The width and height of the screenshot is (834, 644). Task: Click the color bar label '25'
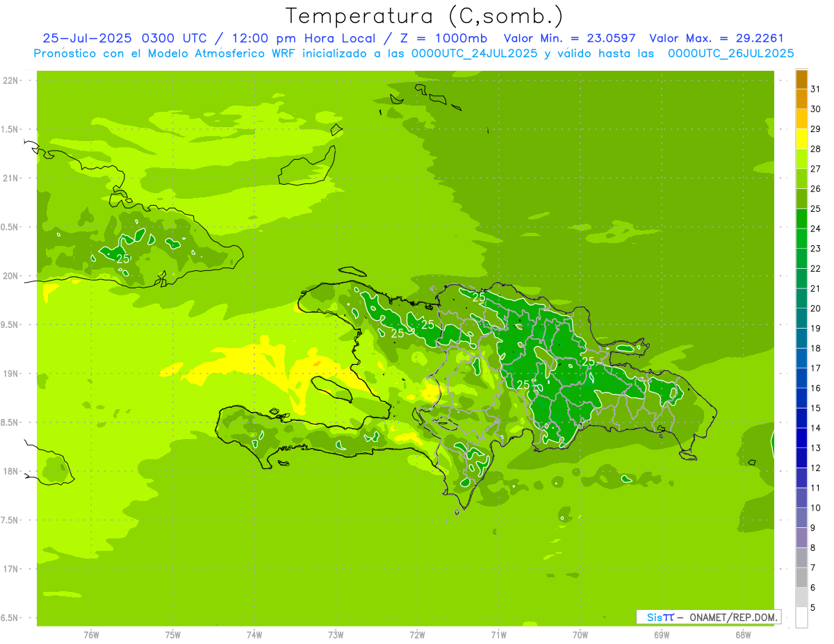pos(815,208)
